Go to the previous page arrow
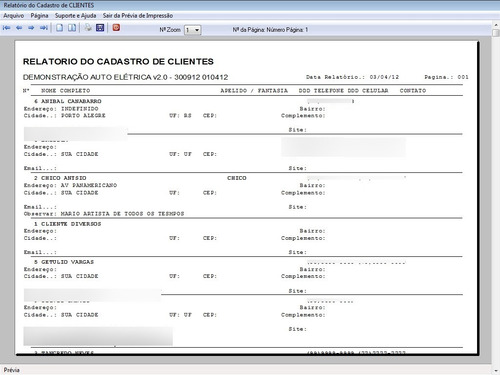Screen dimensions: 500x375 [19, 28]
